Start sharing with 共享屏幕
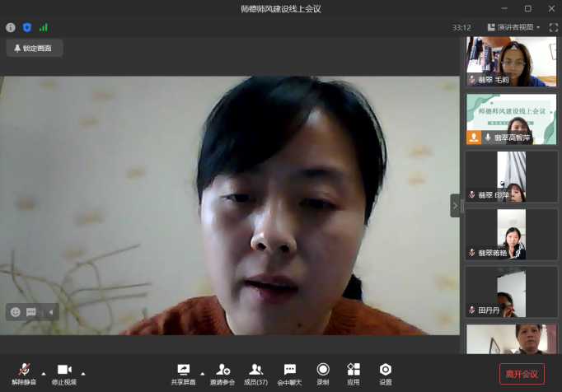Image resolution: width=562 pixels, height=392 pixels. coord(184,374)
